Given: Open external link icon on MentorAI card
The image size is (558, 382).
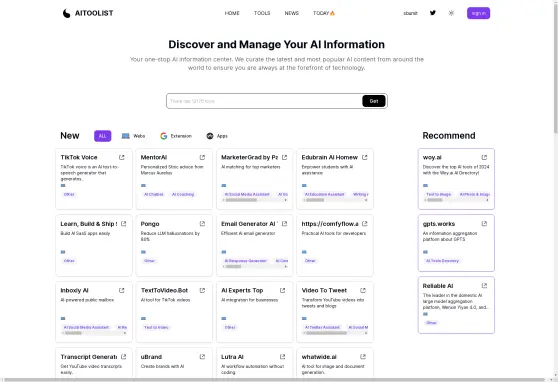Looking at the screenshot, I should point(202,157).
